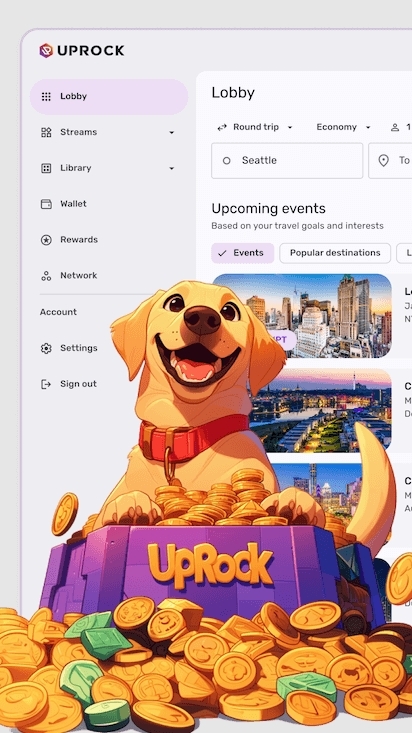
Task: Click the Lobby page heading
Action: click(x=233, y=93)
